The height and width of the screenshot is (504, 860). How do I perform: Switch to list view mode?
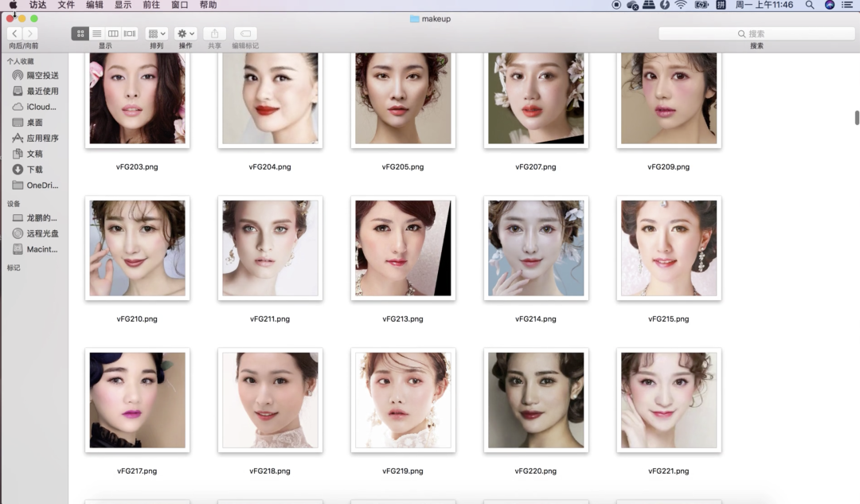pos(96,33)
